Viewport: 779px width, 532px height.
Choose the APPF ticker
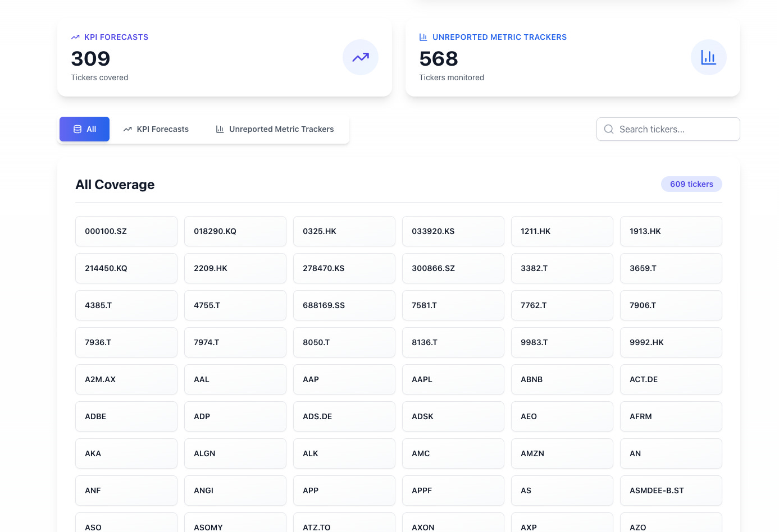point(453,490)
